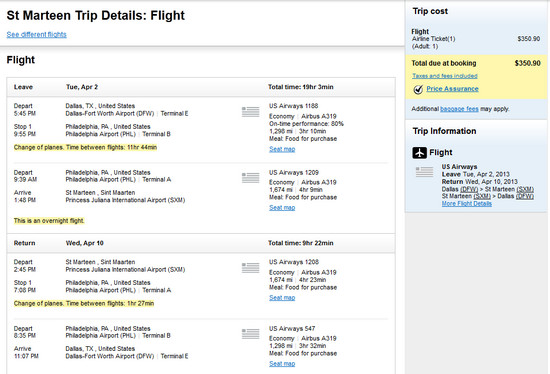The height and width of the screenshot is (374, 550).
Task: Click the US Airways 1208 airline logo icon
Action: pos(250,268)
